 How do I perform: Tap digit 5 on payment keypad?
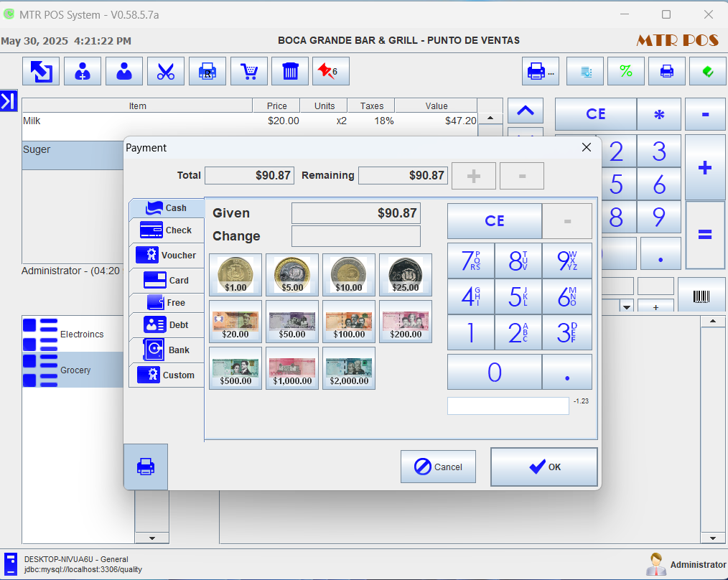point(518,296)
